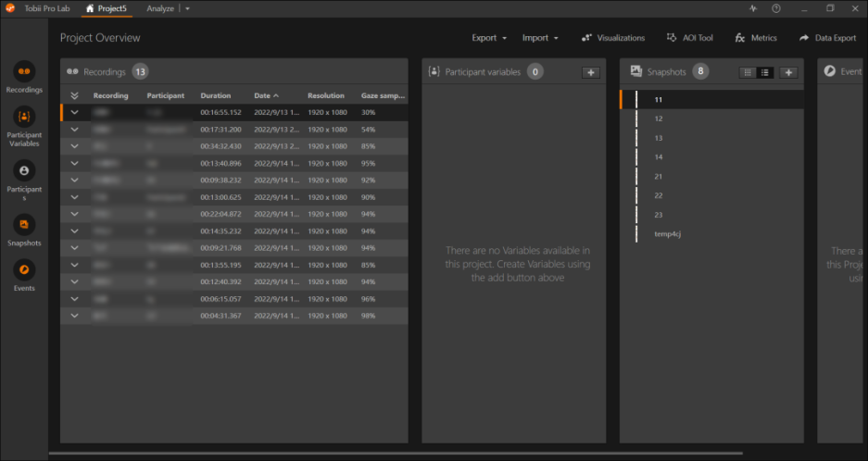Expand the recording lasting 00:13:40.896
The image size is (868, 461).
(x=74, y=163)
